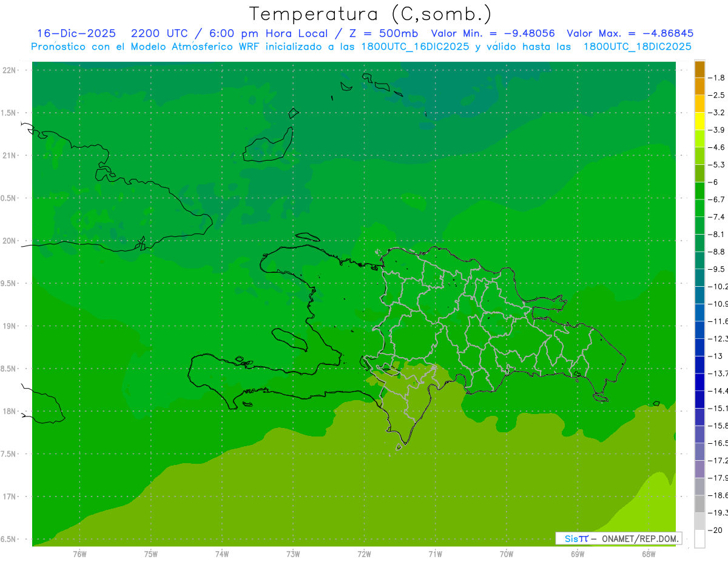Click the '1800UTC_18DIC2025' valid-until text

pos(638,47)
